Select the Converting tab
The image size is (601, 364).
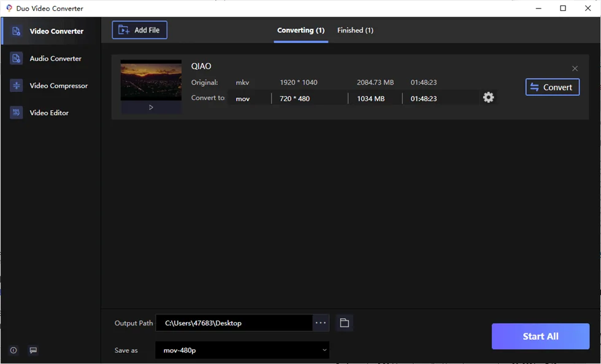point(300,29)
